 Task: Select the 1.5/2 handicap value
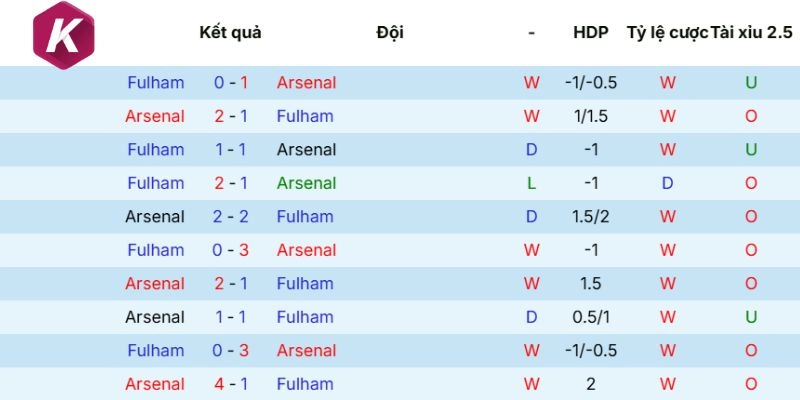coord(590,217)
